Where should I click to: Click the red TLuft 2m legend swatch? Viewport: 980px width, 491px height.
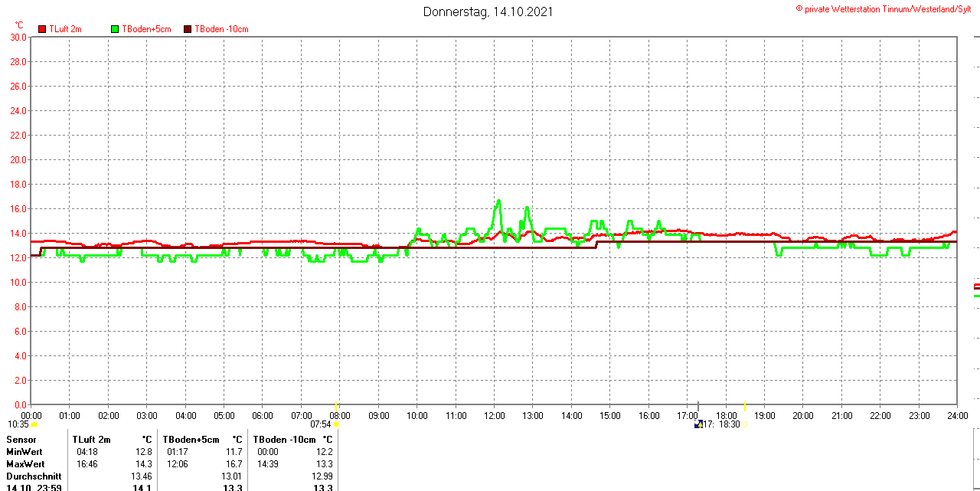(42, 29)
